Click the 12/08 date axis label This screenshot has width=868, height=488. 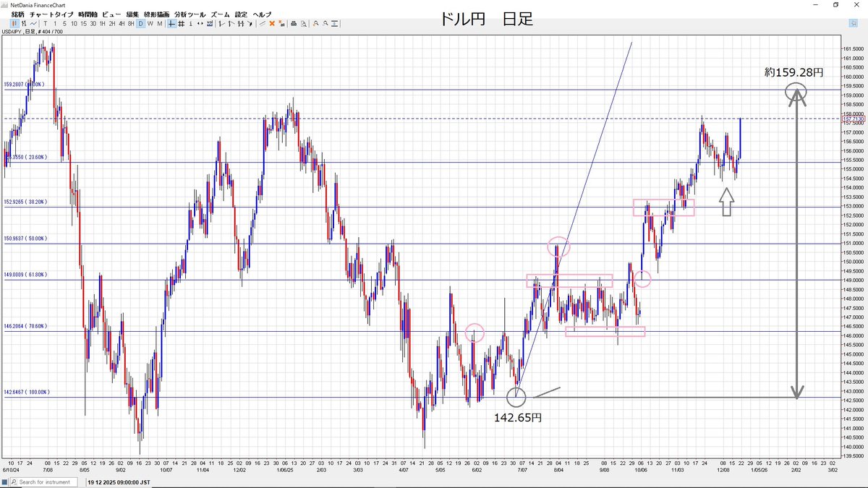click(x=723, y=469)
